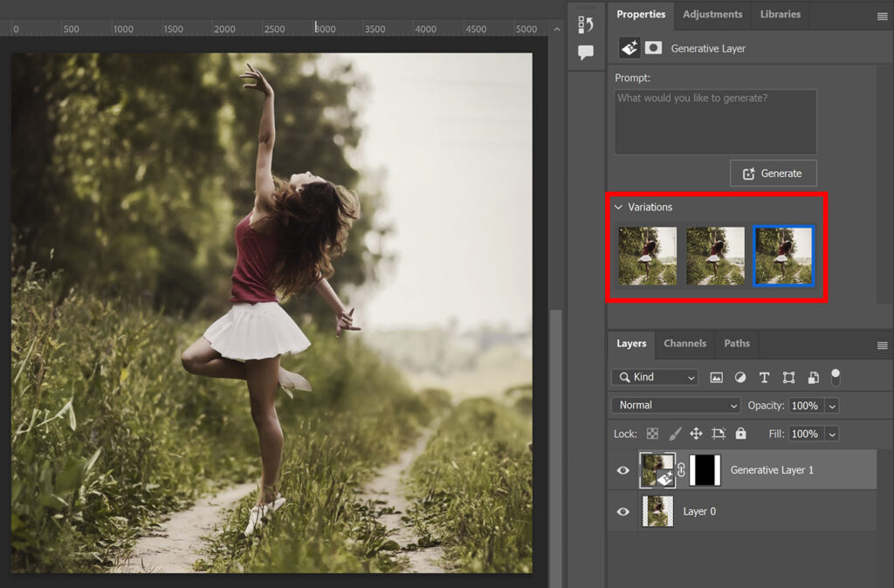894x588 pixels.
Task: Click the link icon between layer and mask
Action: (x=681, y=470)
